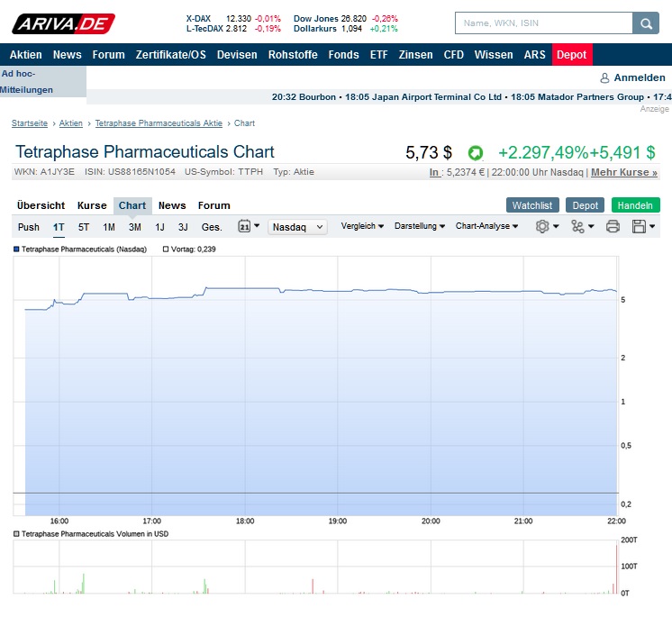Click the 'In' currency link
The image size is (672, 617).
pos(434,172)
